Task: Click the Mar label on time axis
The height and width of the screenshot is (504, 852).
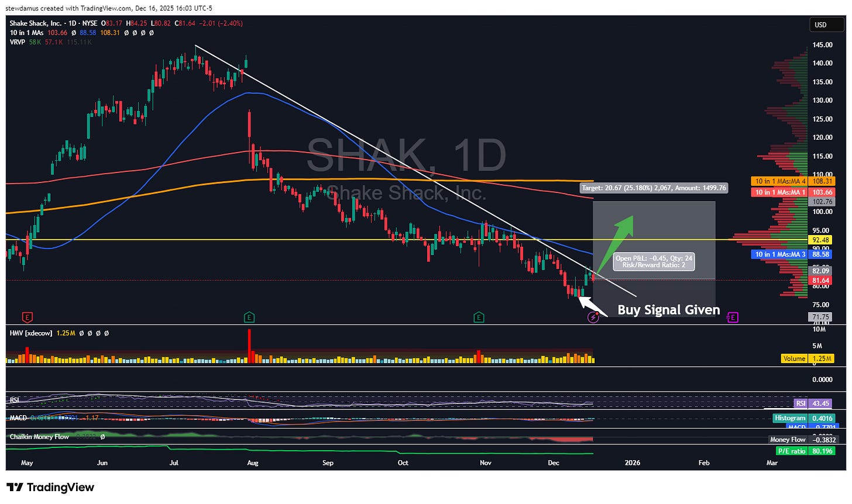Action: coord(772,463)
